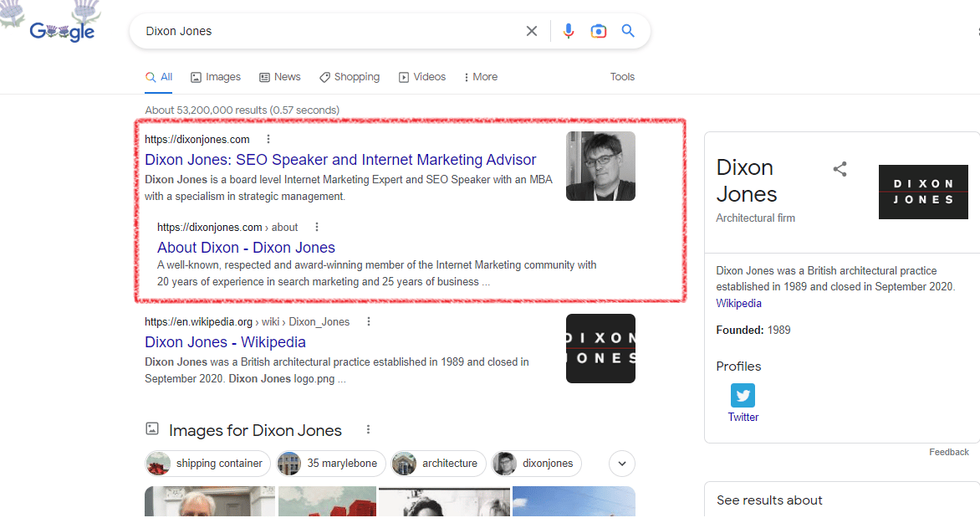
Task: Switch to the Shopping tab
Action: (350, 77)
